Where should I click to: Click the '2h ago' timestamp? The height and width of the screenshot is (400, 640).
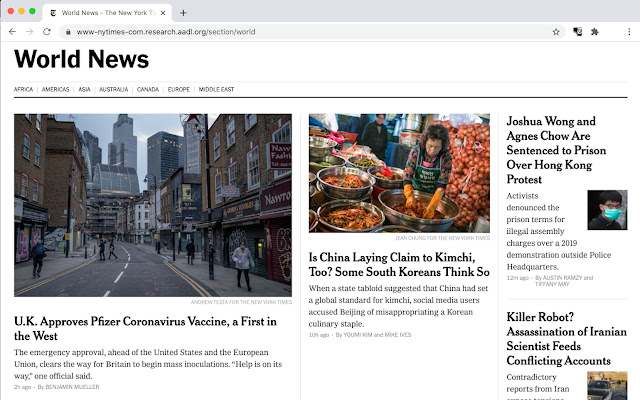point(22,387)
